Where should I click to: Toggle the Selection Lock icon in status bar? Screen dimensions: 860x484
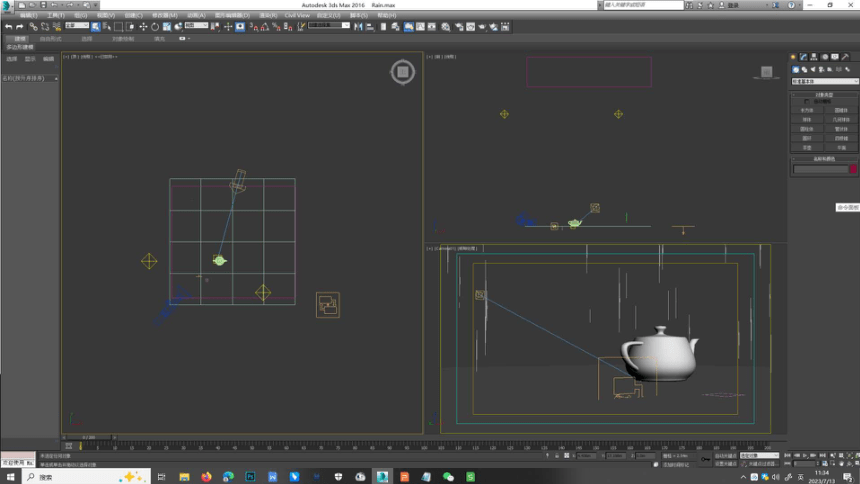(x=557, y=455)
